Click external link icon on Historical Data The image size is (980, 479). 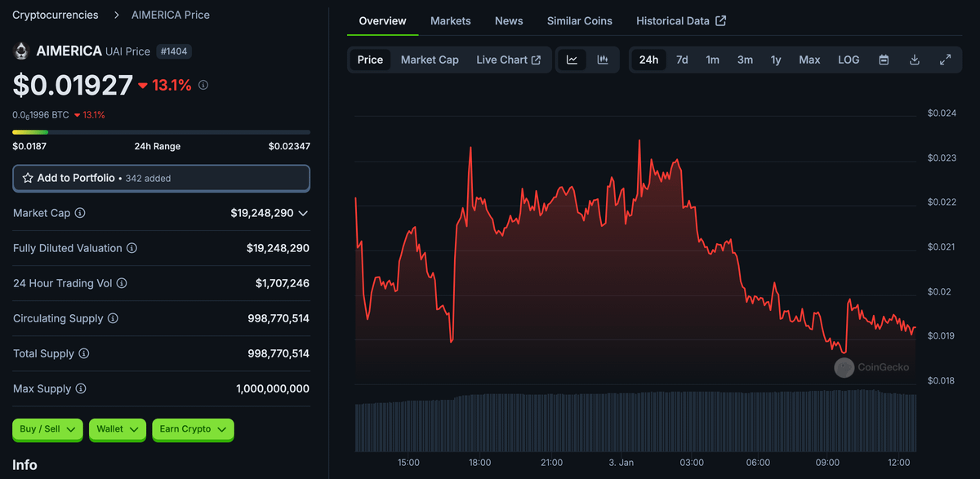tap(721, 20)
